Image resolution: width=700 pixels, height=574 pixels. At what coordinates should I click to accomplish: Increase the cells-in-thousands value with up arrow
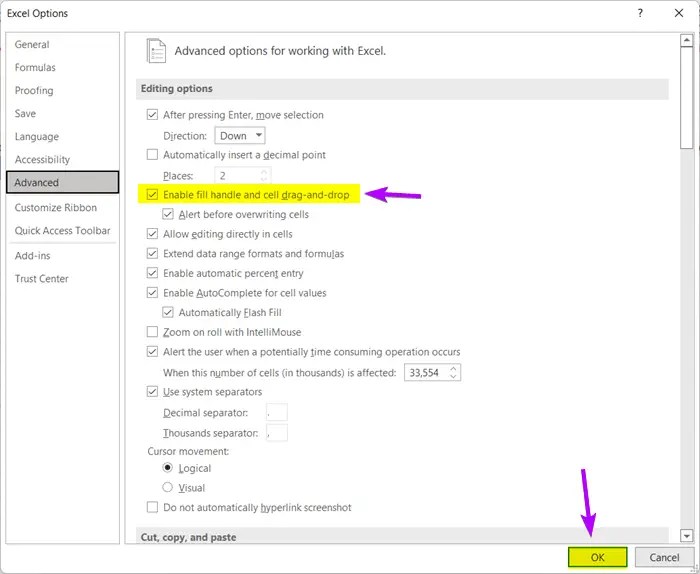454,369
